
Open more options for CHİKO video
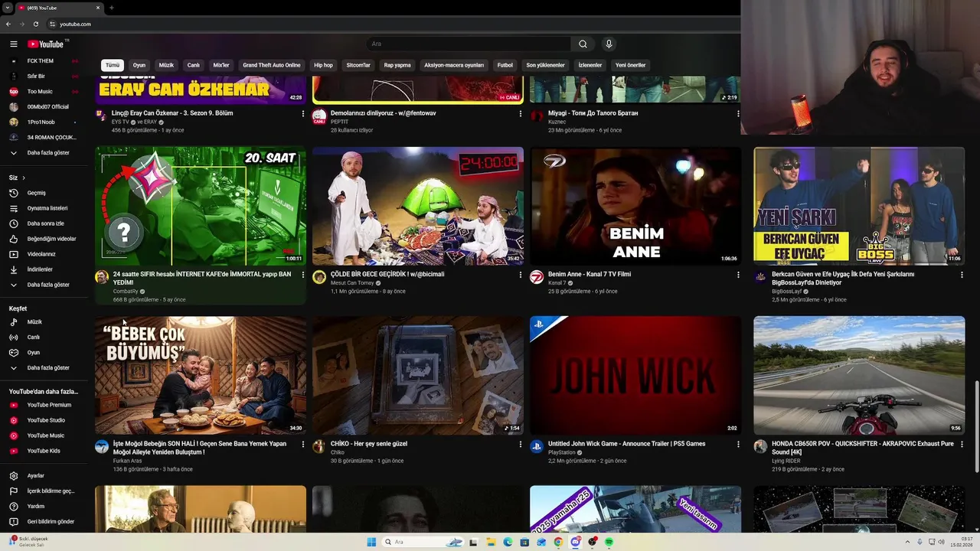(521, 444)
